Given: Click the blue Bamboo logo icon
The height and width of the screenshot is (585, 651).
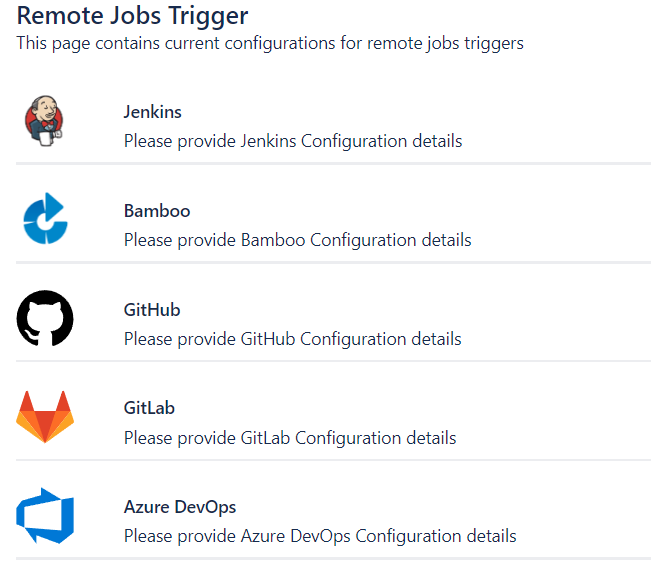Looking at the screenshot, I should [45, 218].
